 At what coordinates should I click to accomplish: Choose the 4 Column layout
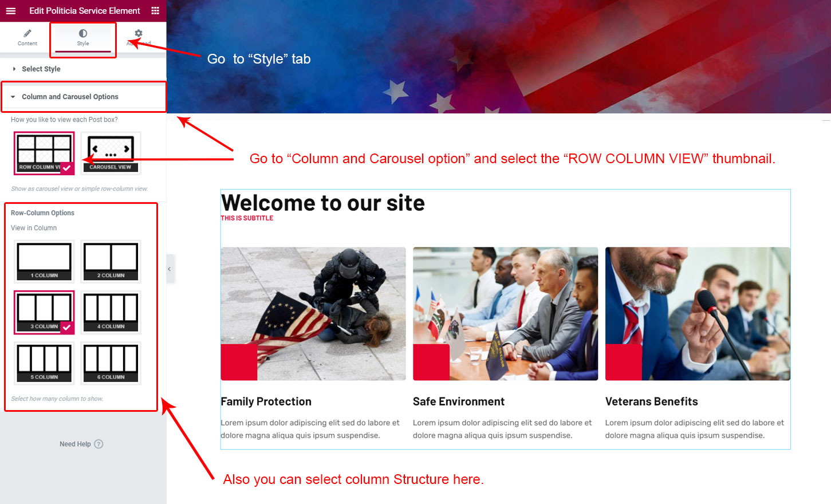(x=111, y=312)
